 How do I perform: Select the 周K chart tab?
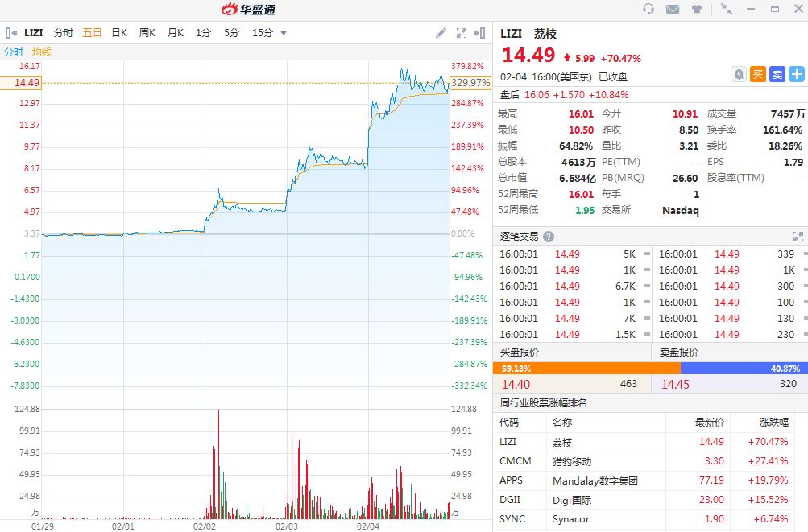[x=147, y=33]
